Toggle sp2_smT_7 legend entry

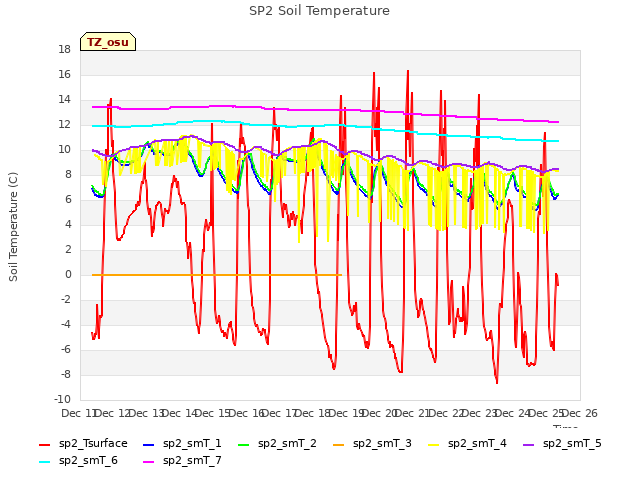point(182,461)
